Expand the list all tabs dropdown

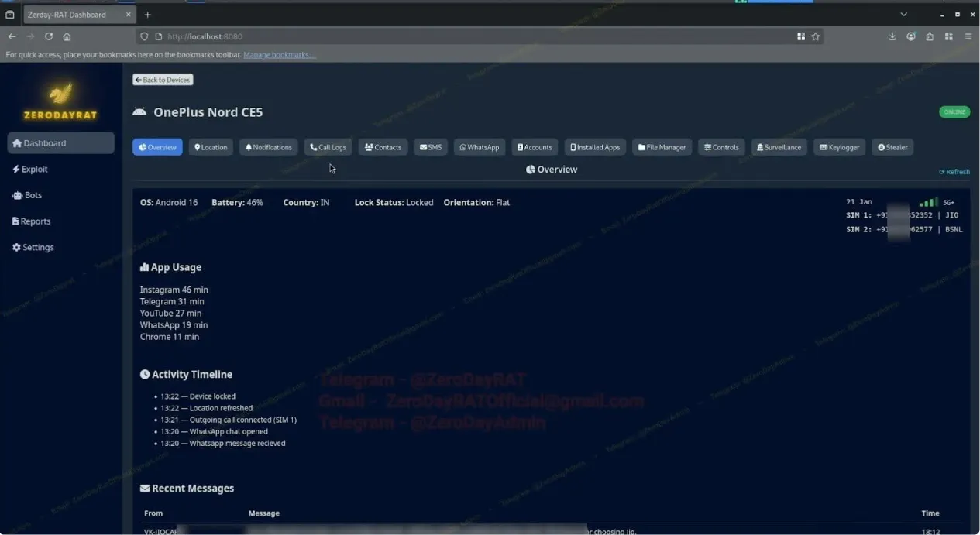tap(903, 15)
